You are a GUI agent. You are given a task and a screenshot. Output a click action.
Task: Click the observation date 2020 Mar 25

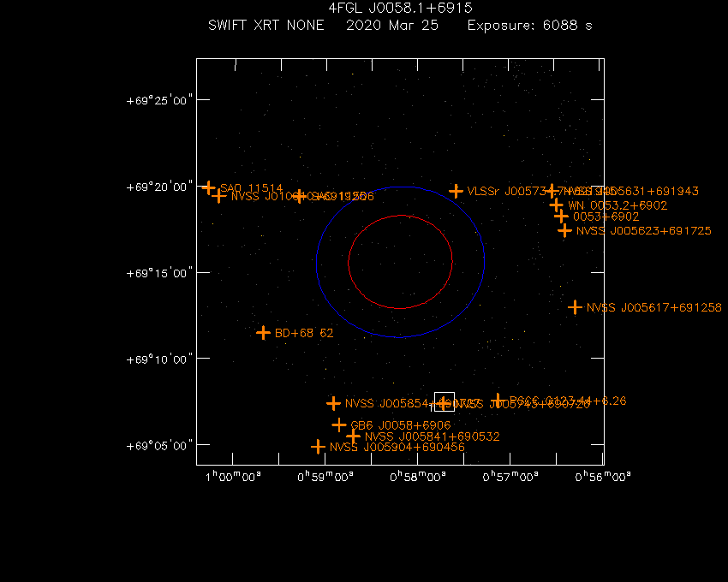(392, 25)
